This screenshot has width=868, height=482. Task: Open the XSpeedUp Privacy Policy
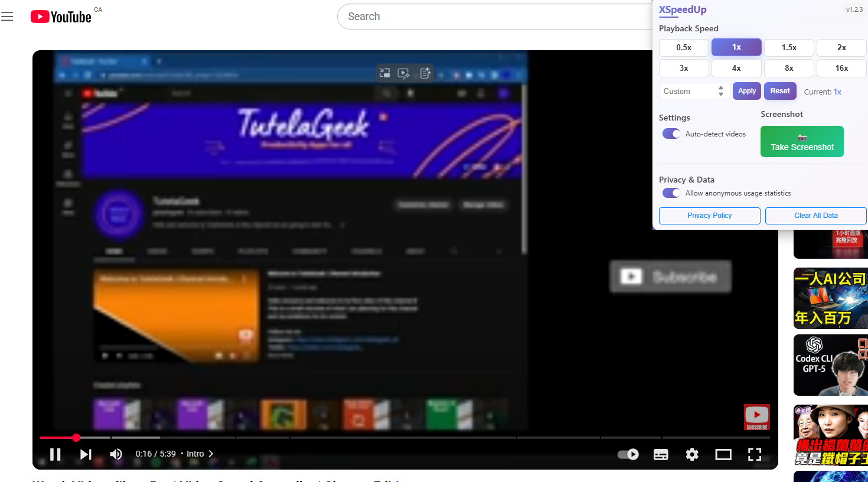pos(709,216)
